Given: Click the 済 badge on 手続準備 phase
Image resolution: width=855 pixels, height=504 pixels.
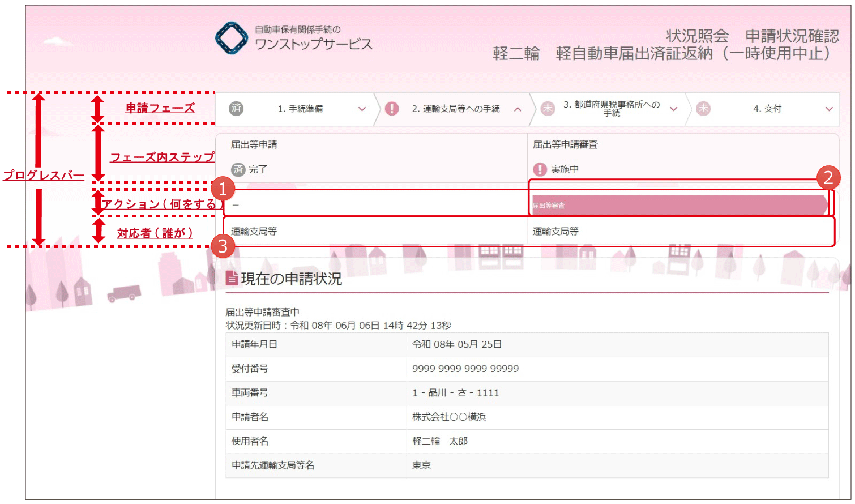Looking at the screenshot, I should (236, 108).
